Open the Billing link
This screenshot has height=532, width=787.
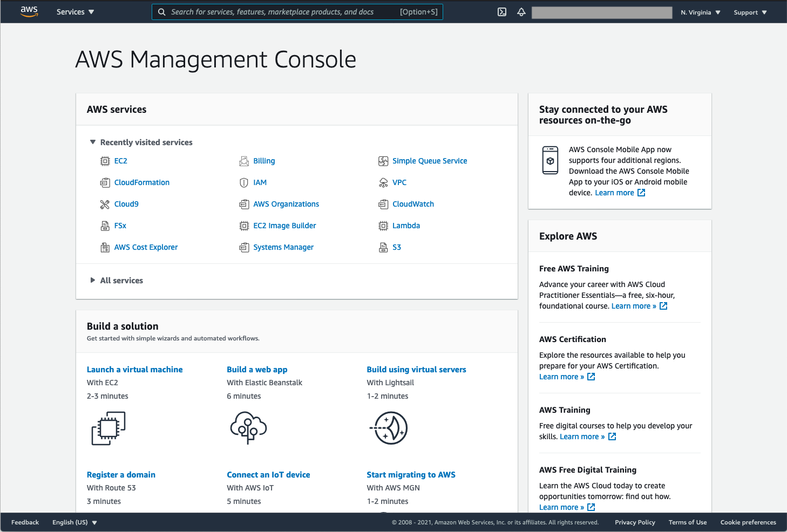point(264,161)
